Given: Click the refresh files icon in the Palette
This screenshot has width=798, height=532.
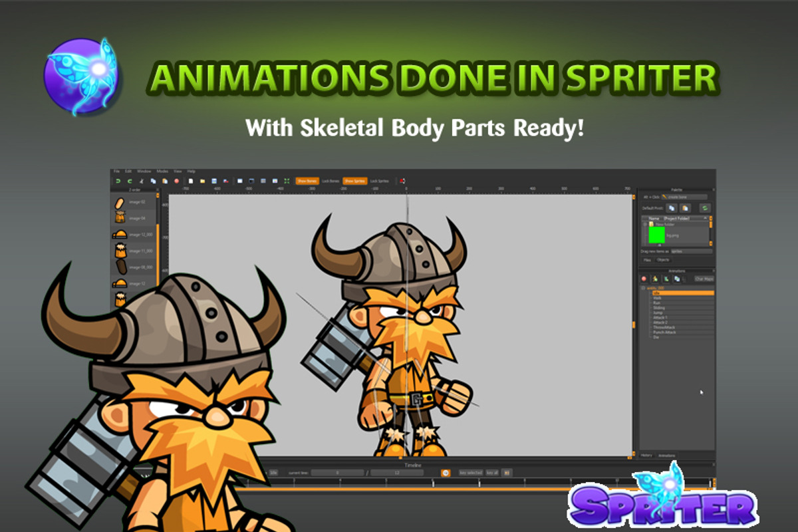Looking at the screenshot, I should [x=705, y=207].
